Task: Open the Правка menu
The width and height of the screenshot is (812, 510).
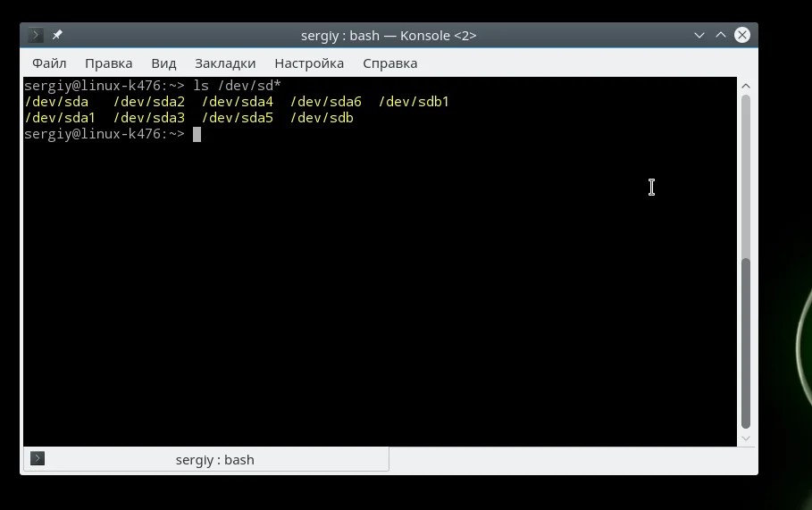Action: [x=109, y=63]
